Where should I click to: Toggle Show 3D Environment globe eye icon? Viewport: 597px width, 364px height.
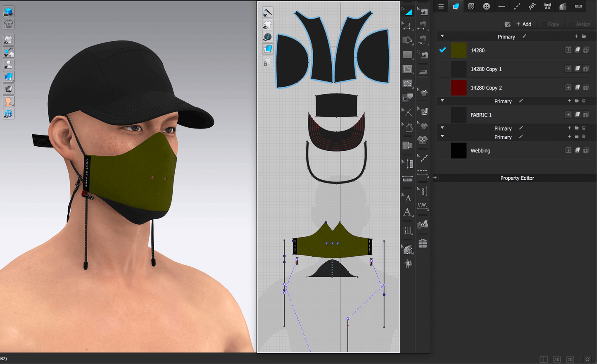click(x=8, y=114)
